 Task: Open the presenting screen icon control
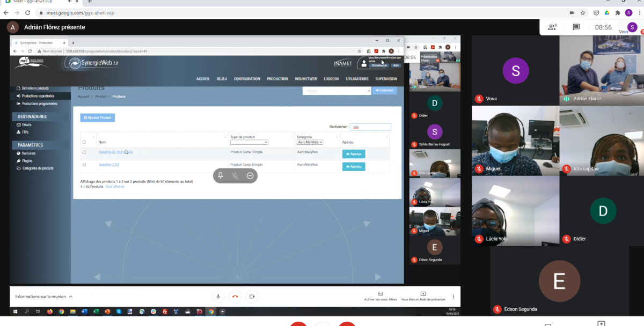click(x=423, y=294)
